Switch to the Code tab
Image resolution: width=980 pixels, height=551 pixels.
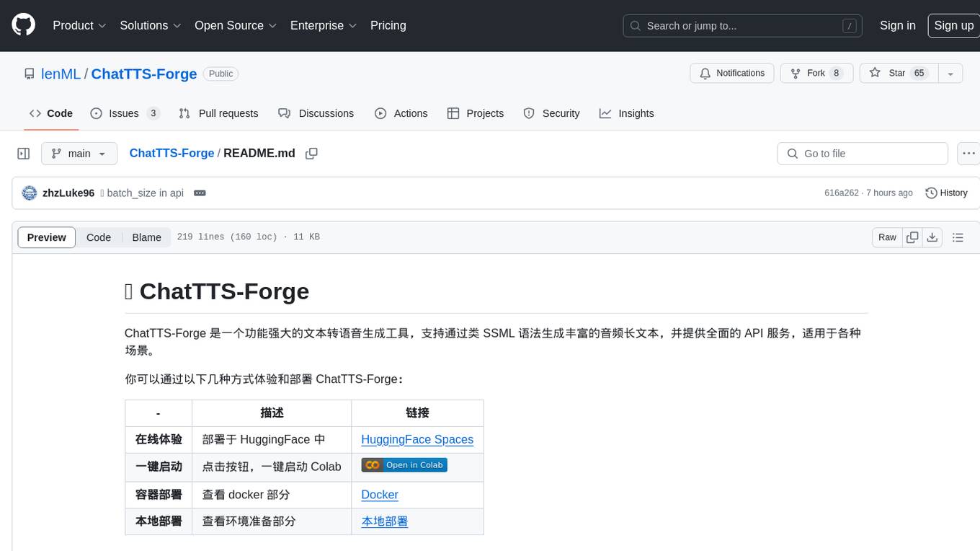[x=51, y=113]
